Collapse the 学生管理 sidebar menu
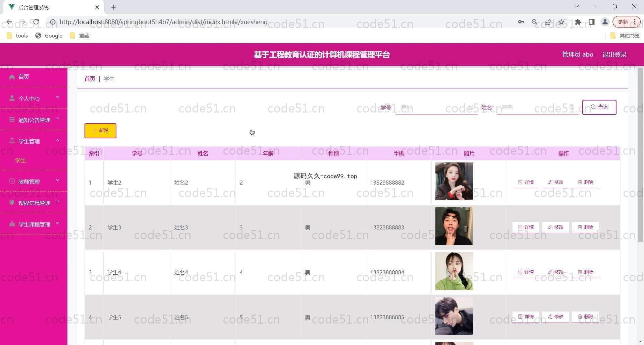The width and height of the screenshot is (644, 345). [34, 141]
